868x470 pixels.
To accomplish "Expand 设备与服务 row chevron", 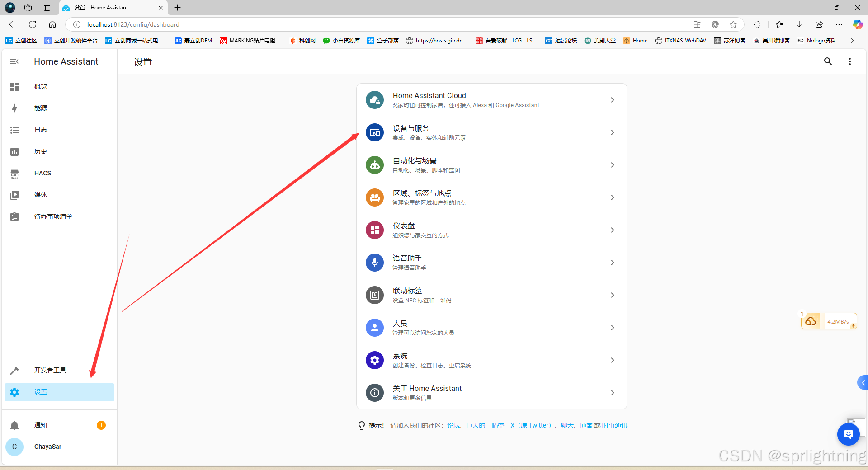I will coord(613,132).
